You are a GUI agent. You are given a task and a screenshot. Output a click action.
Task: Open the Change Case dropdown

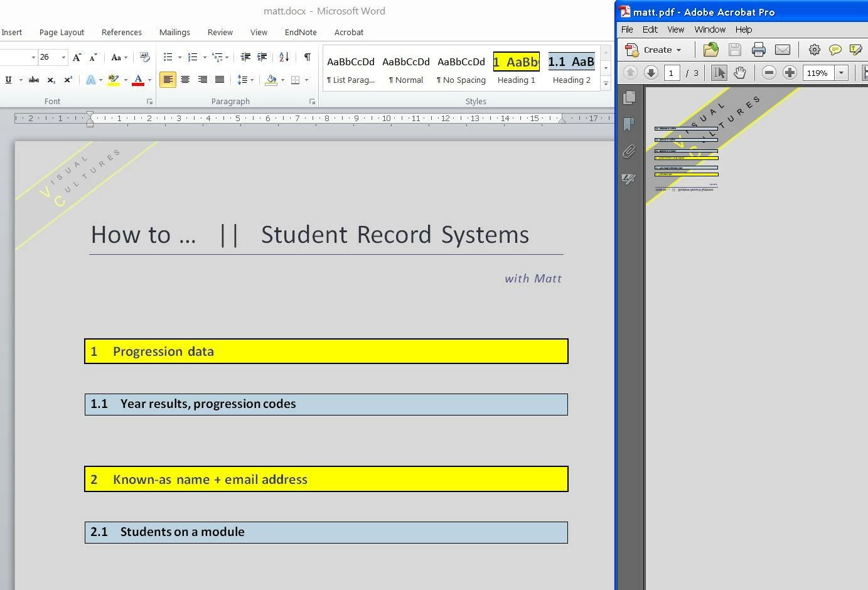click(119, 57)
